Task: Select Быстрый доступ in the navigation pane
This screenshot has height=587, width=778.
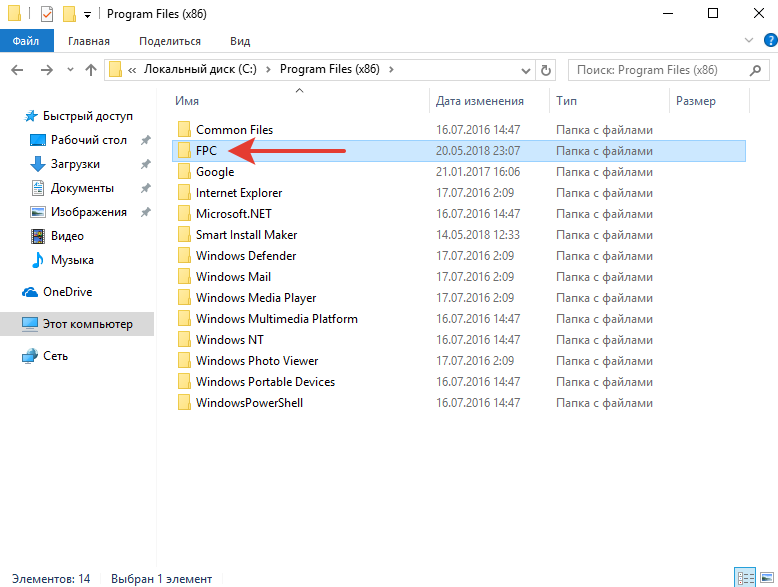Action: click(88, 116)
